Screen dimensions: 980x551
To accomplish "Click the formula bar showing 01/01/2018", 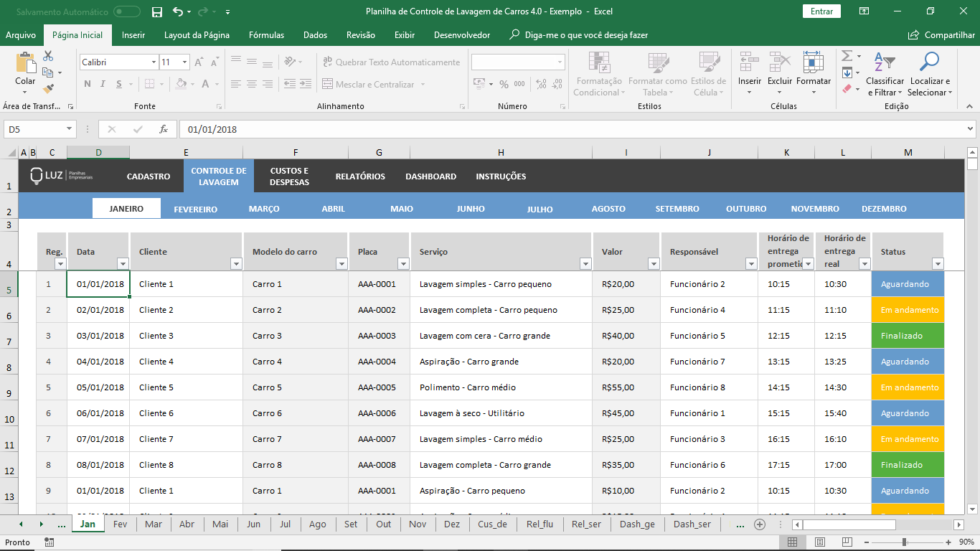I will (572, 129).
